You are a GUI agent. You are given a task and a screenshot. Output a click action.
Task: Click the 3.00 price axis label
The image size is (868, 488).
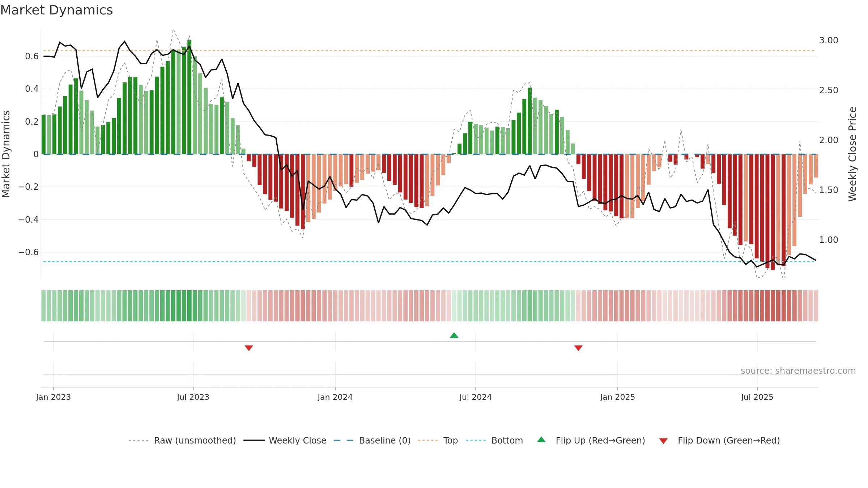(x=829, y=40)
